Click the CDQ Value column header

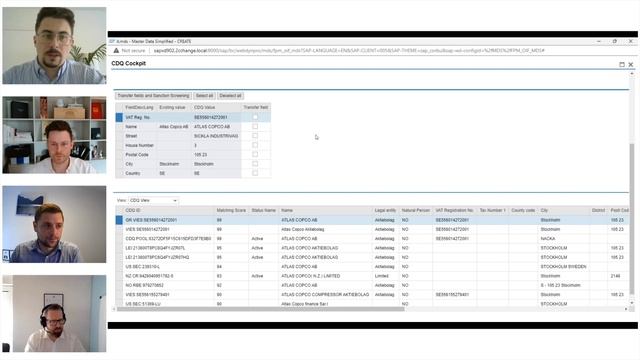[x=216, y=107]
